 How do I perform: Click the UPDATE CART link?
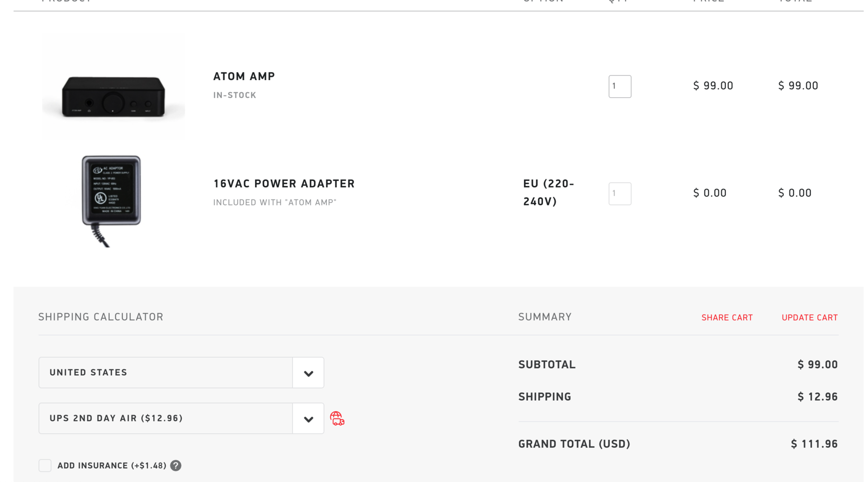click(810, 317)
